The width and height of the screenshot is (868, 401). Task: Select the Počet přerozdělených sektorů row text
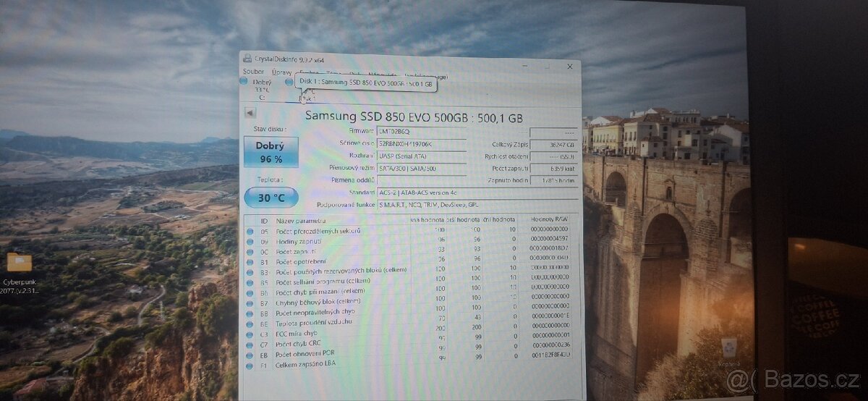point(318,231)
